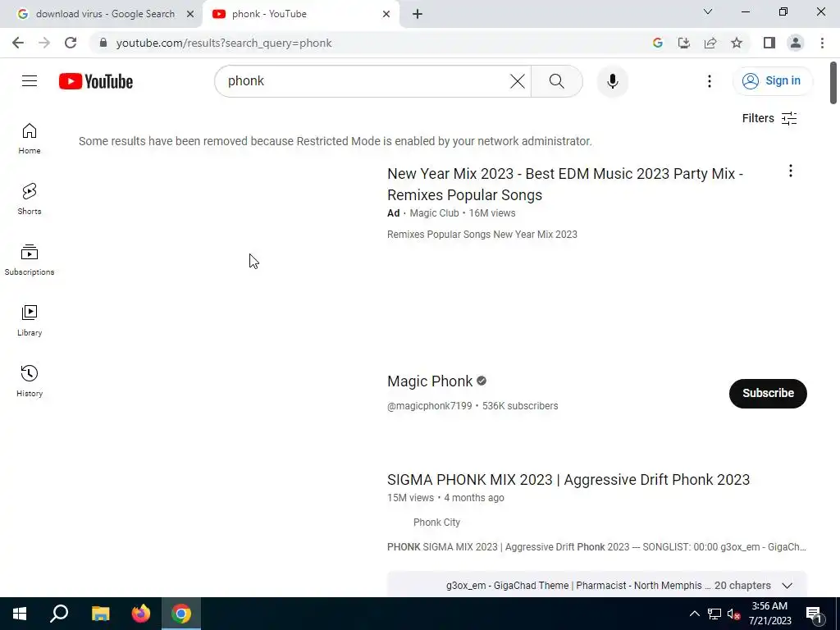840x630 pixels.
Task: Go to YouTube home via logo
Action: (x=96, y=81)
